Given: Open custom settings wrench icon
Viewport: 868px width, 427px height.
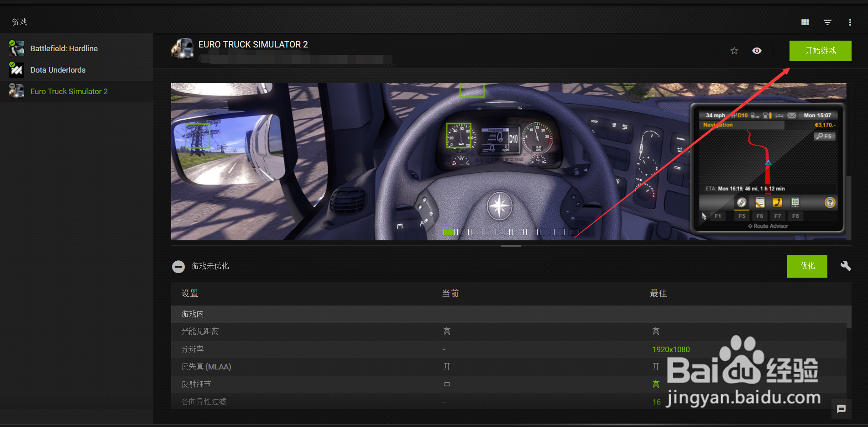Looking at the screenshot, I should 846,266.
